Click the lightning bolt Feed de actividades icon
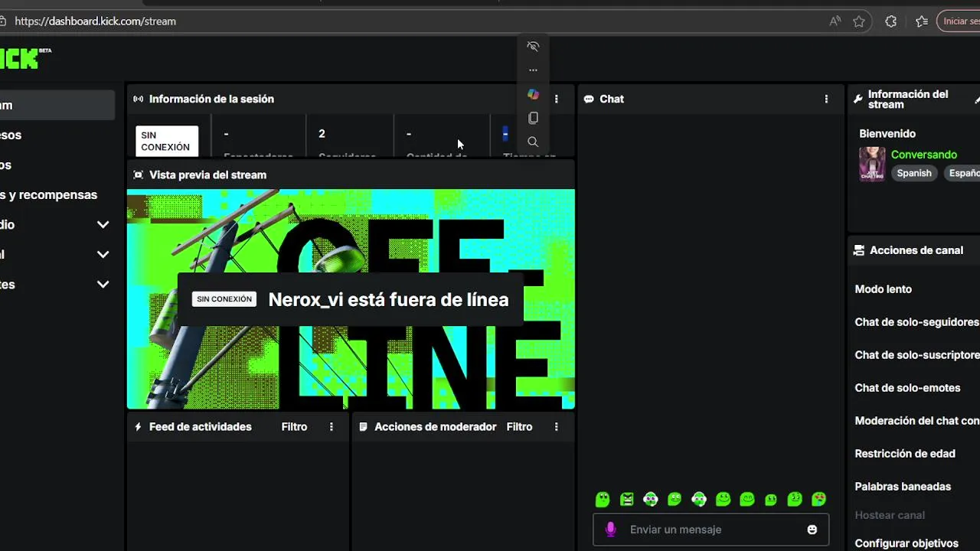This screenshot has width=980, height=551. (138, 427)
